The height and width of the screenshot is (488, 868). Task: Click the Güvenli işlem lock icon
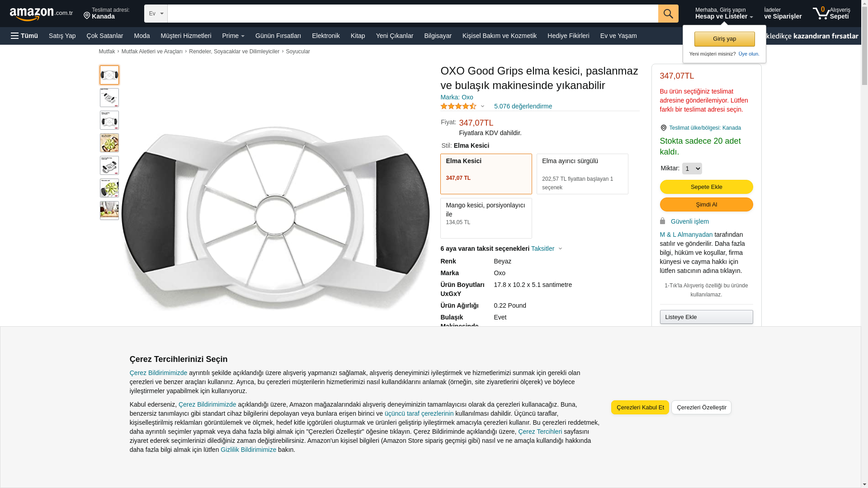[x=662, y=221]
